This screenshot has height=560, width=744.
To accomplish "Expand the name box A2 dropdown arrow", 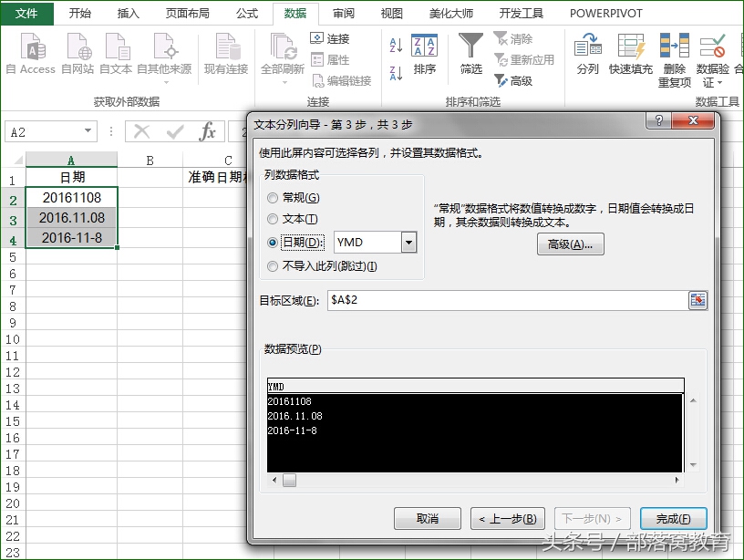I will (x=88, y=131).
